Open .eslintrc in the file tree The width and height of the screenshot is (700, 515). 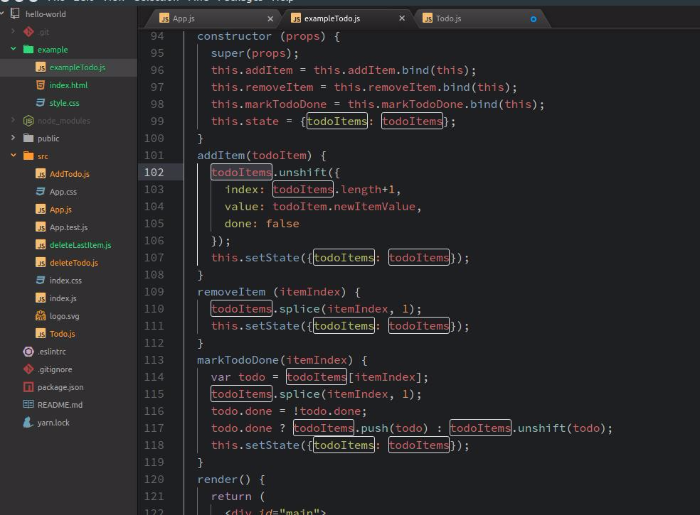pos(51,352)
